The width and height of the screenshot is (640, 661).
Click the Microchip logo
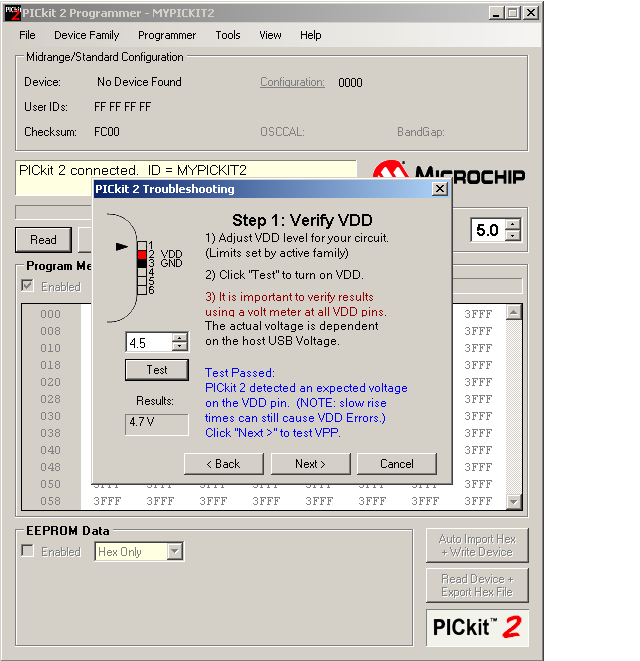point(449,174)
